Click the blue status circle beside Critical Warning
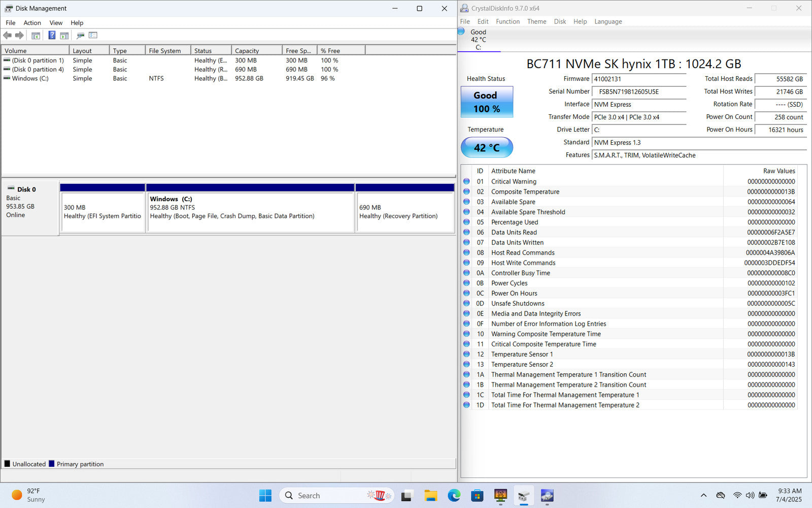 tap(466, 181)
